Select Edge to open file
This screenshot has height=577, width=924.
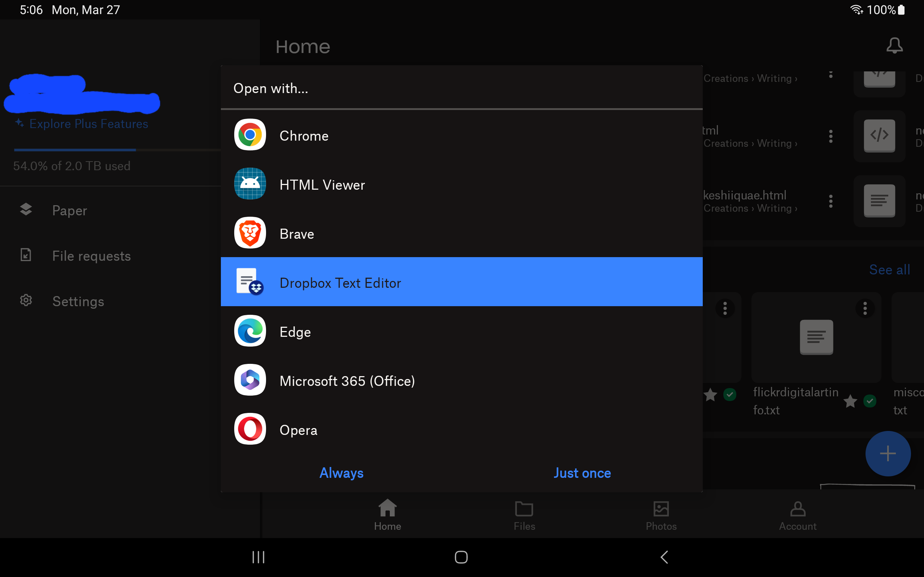point(462,331)
